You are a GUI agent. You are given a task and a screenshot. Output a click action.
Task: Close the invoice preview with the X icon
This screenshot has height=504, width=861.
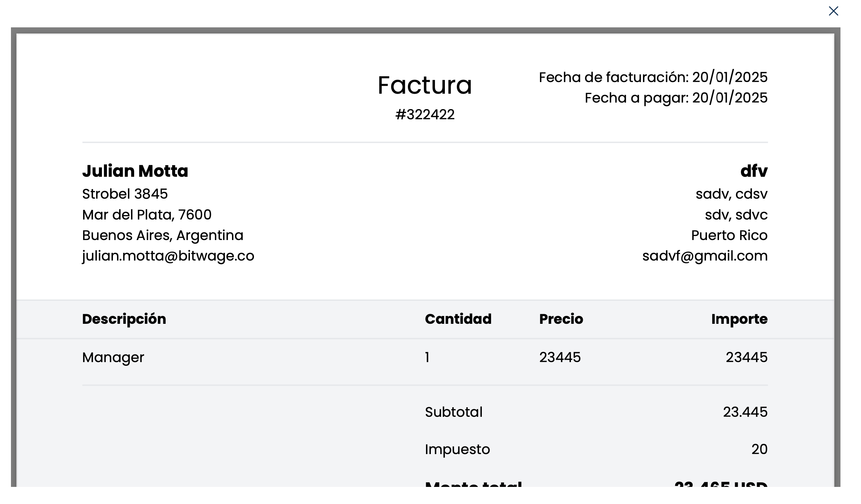pyautogui.click(x=833, y=11)
